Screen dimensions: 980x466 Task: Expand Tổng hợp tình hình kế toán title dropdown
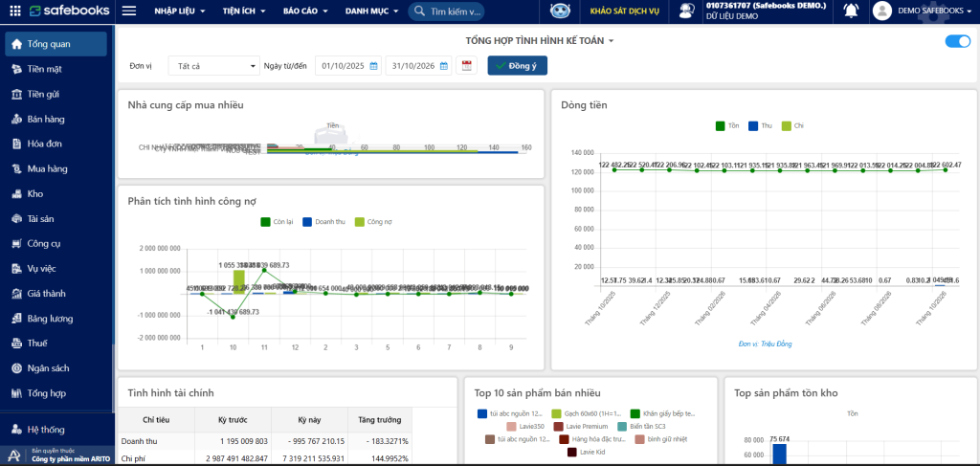point(540,40)
